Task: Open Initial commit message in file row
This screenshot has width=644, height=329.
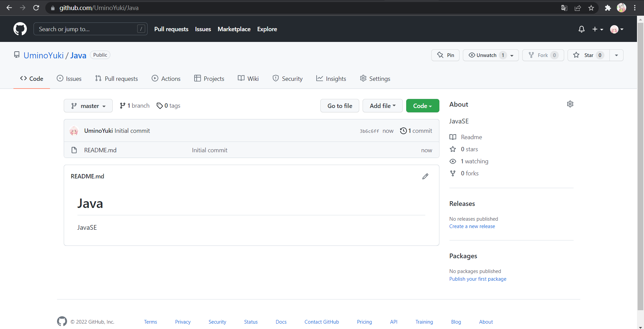Action: click(210, 150)
